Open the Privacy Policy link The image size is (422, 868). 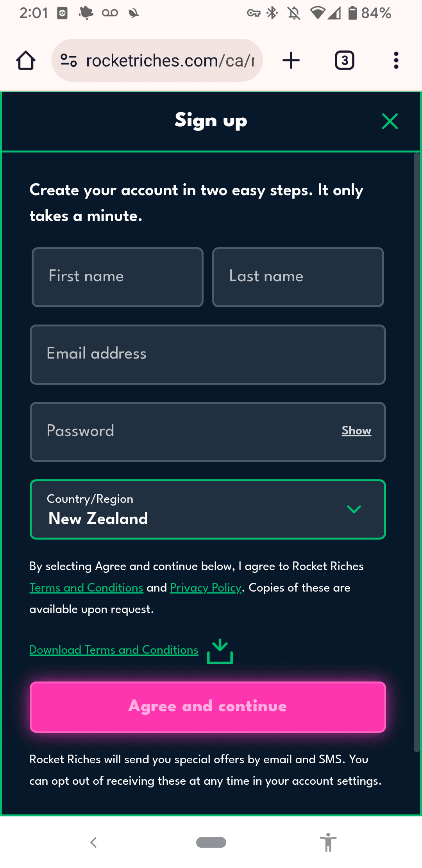(x=206, y=588)
